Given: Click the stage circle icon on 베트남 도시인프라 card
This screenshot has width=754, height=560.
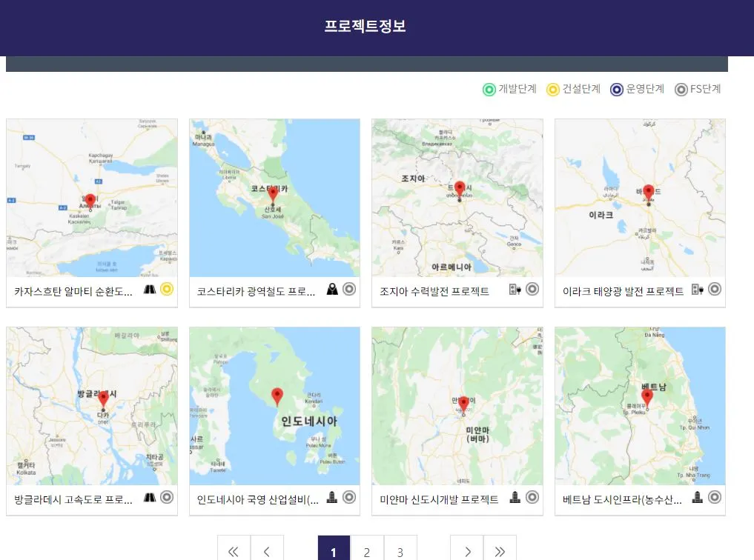Looking at the screenshot, I should pyautogui.click(x=715, y=499).
